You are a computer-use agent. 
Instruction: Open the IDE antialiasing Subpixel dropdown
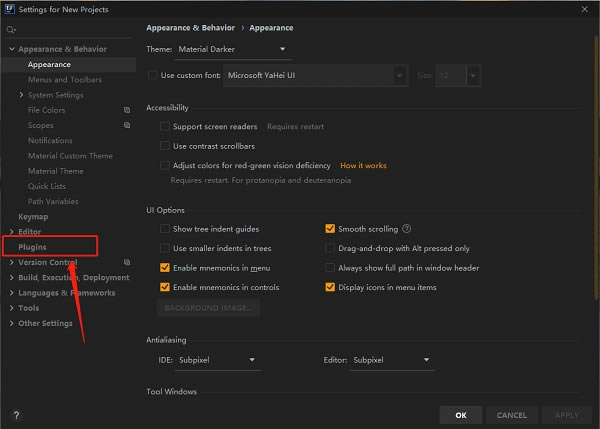click(218, 360)
